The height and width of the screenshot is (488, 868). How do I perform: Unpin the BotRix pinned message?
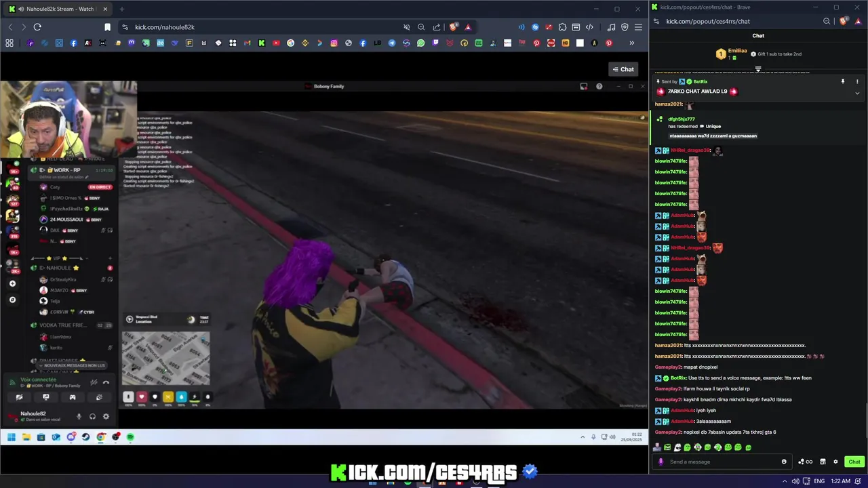tap(843, 81)
